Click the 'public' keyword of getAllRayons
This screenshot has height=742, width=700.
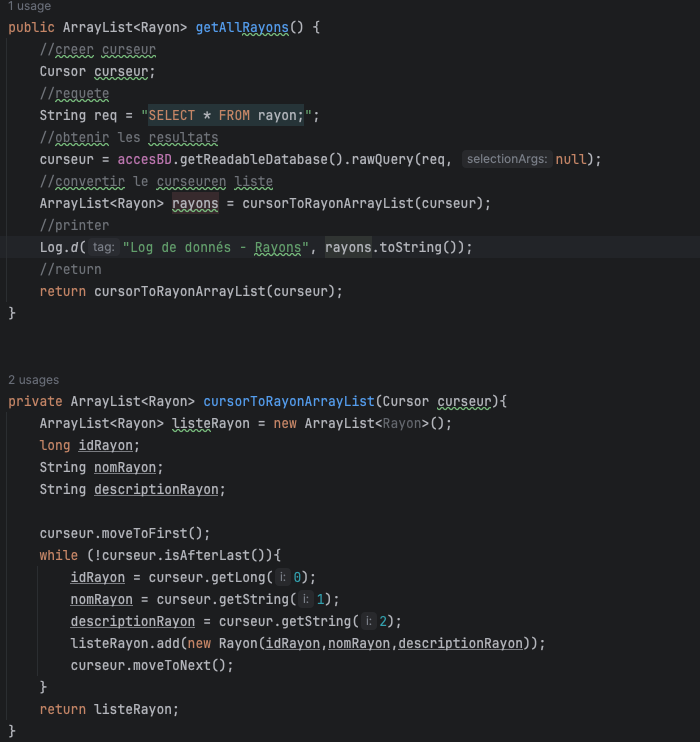point(31,27)
